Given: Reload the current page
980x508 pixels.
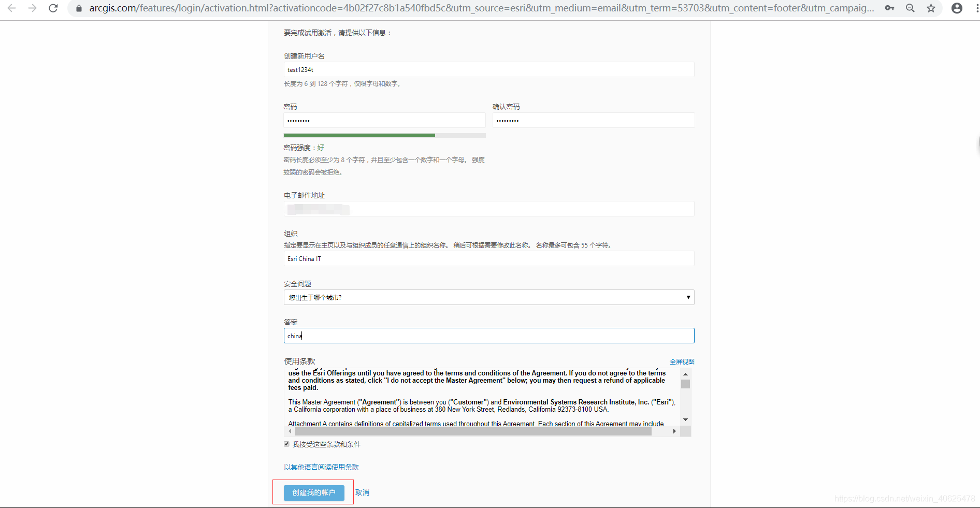Looking at the screenshot, I should (x=53, y=8).
